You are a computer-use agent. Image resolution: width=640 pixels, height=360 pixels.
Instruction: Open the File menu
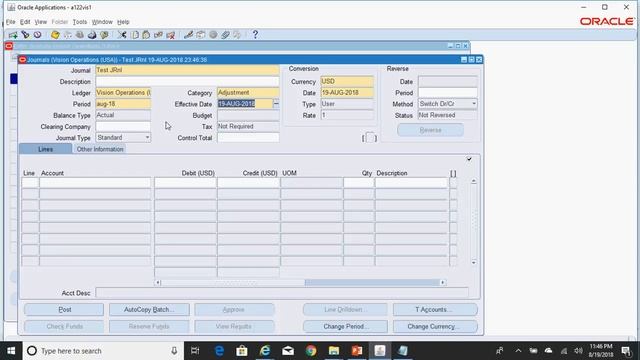tap(11, 22)
